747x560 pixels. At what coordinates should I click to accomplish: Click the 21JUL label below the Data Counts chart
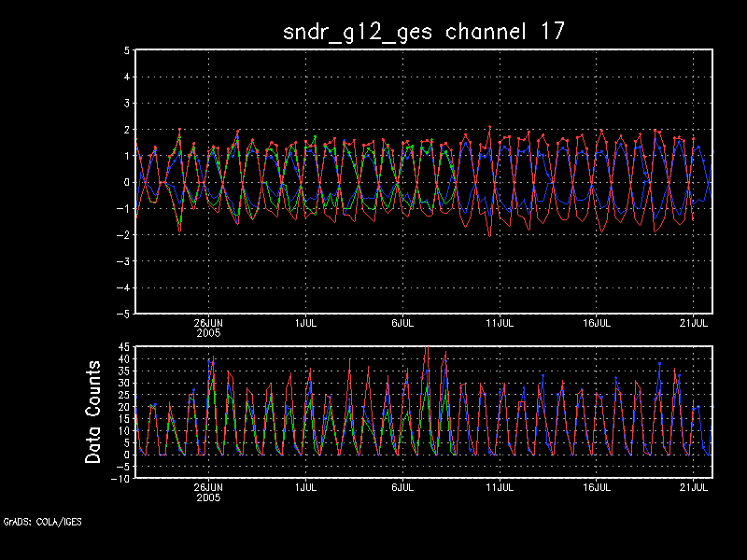point(694,487)
